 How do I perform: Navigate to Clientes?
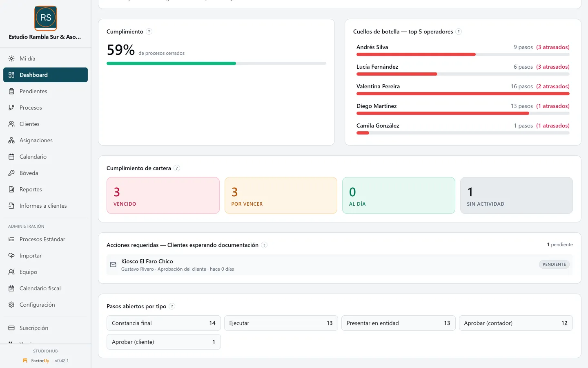tap(45, 124)
